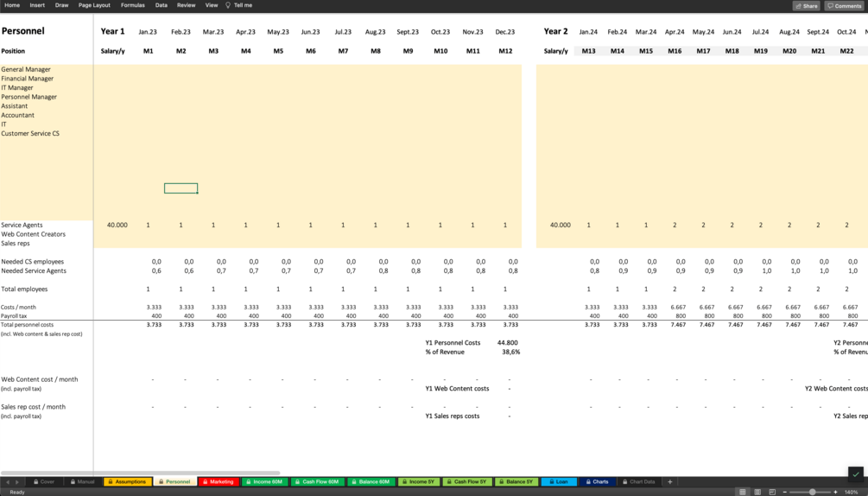
Task: Switch to the Cash Flow 60M sheet tab
Action: tap(317, 481)
